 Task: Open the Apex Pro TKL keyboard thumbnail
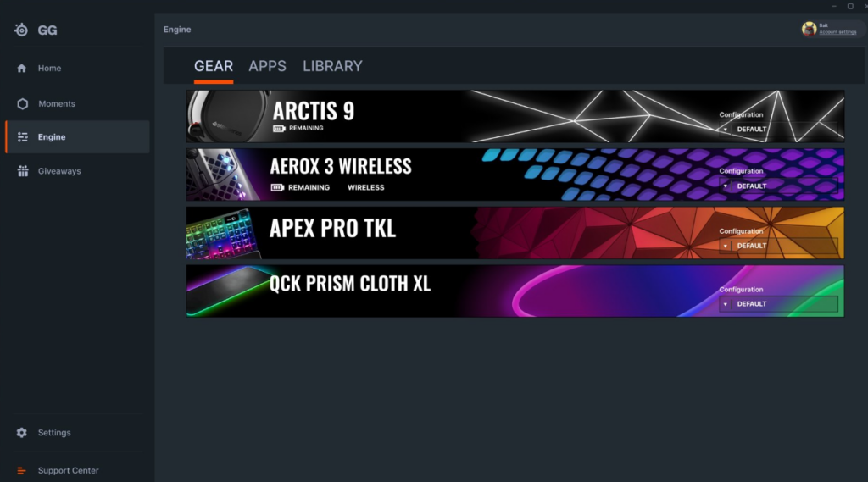point(223,234)
